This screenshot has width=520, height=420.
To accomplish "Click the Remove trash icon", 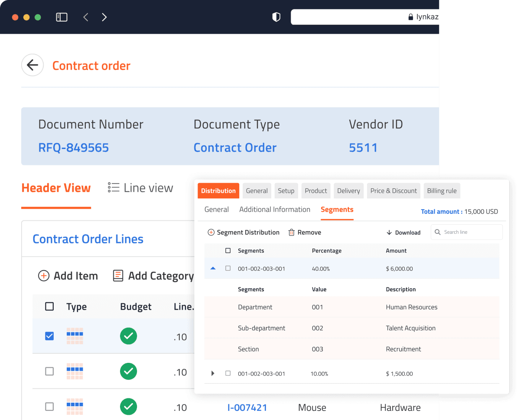I will click(292, 233).
